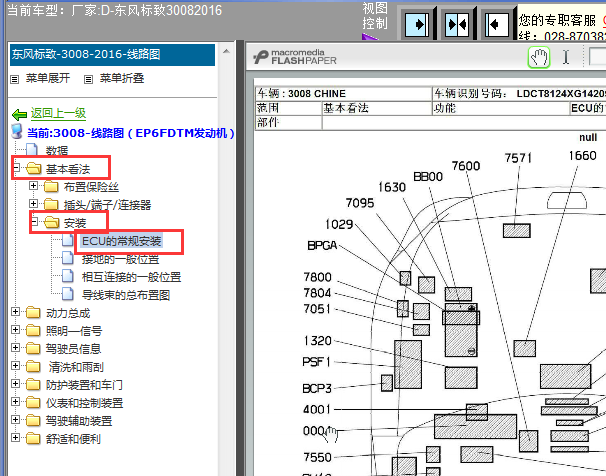Expand the 防护装置和车门 tree node
606x476 pixels.
pos(15,383)
